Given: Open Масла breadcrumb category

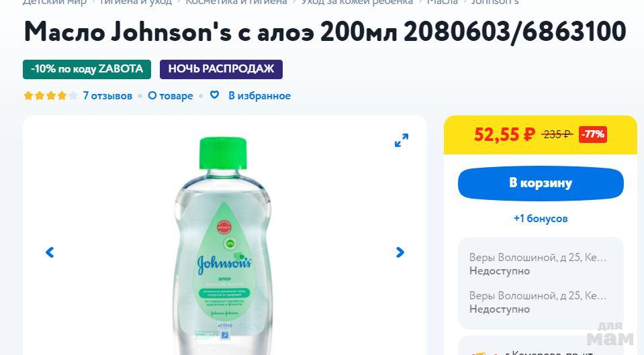Looking at the screenshot, I should coord(443,2).
